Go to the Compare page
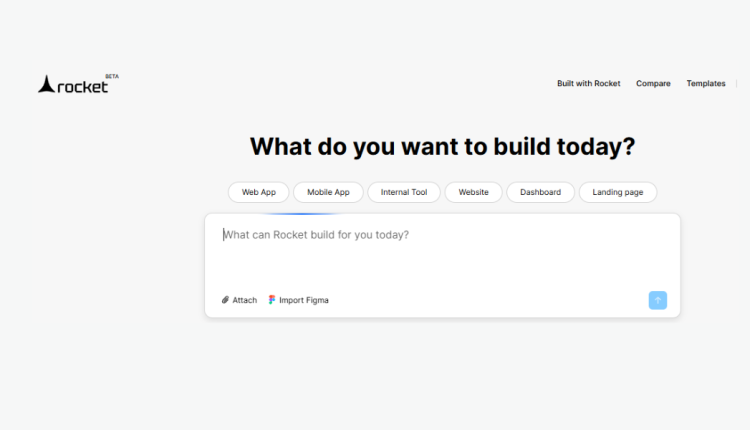Image resolution: width=750 pixels, height=430 pixels. 653,84
